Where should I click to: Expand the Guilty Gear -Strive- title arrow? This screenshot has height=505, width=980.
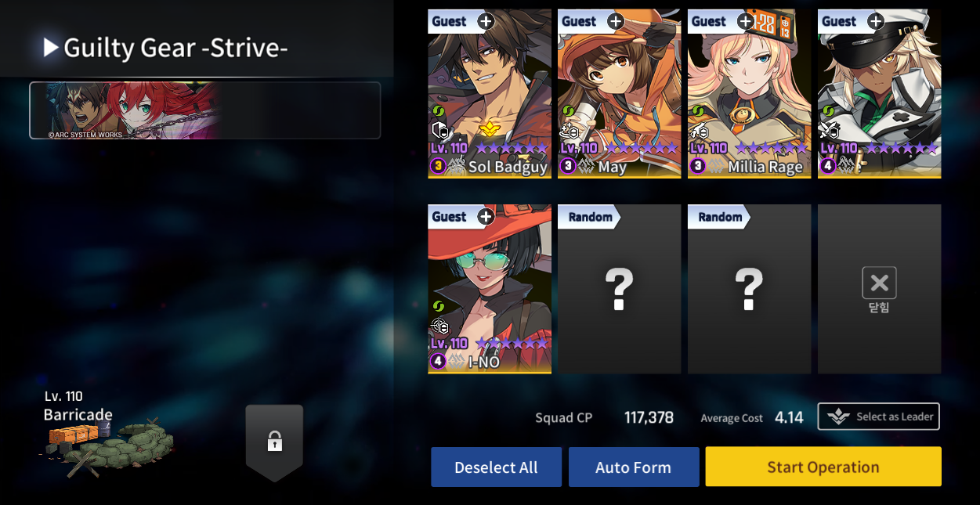click(x=51, y=48)
